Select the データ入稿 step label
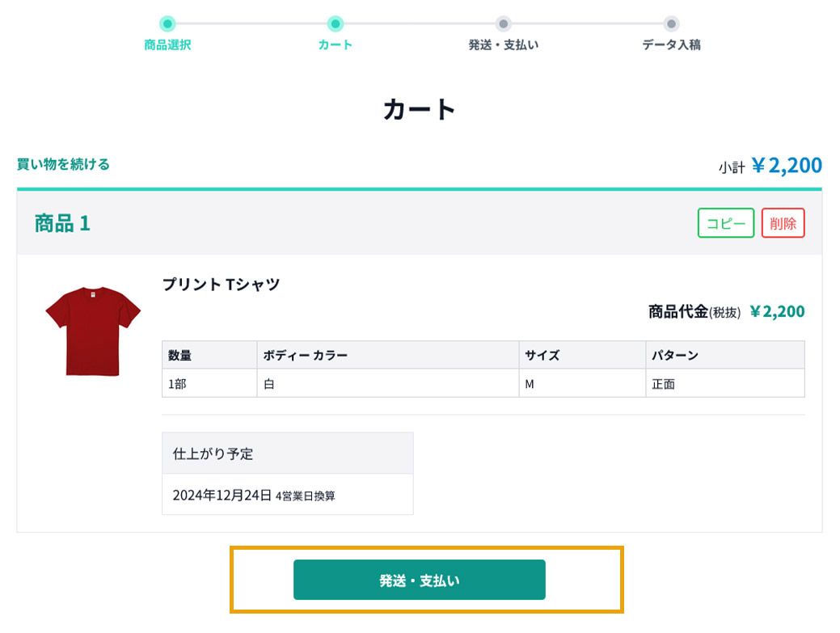Screen dimensions: 840x633 tap(671, 45)
